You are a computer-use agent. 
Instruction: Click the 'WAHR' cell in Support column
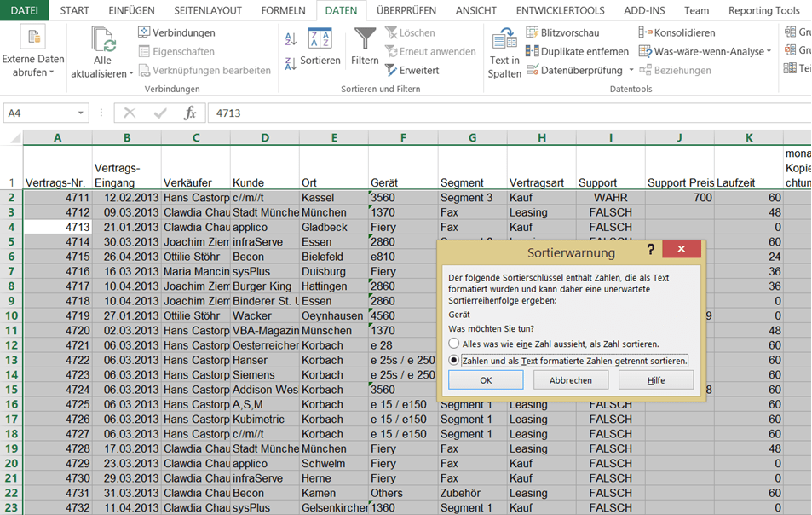(x=611, y=198)
